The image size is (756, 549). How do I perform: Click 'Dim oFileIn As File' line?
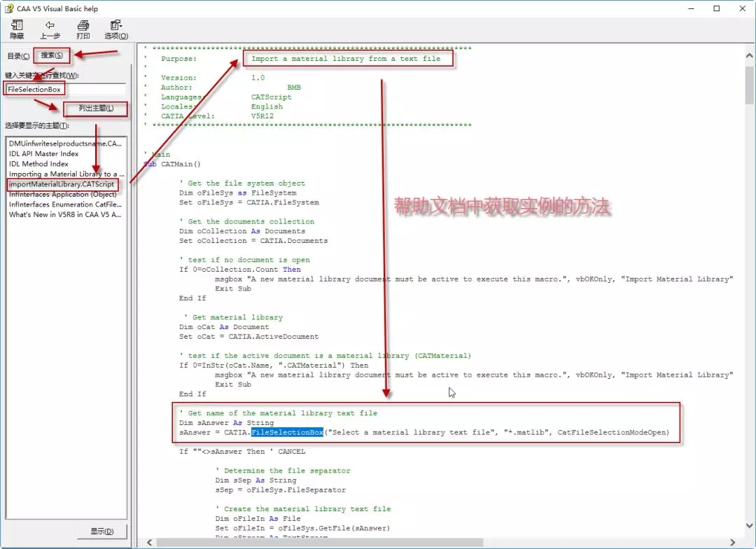point(258,519)
